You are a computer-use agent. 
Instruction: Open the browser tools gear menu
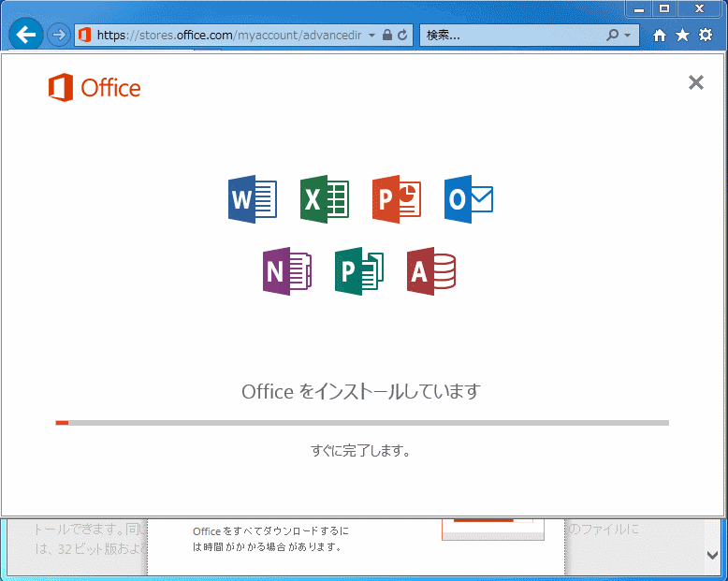pyautogui.click(x=706, y=35)
